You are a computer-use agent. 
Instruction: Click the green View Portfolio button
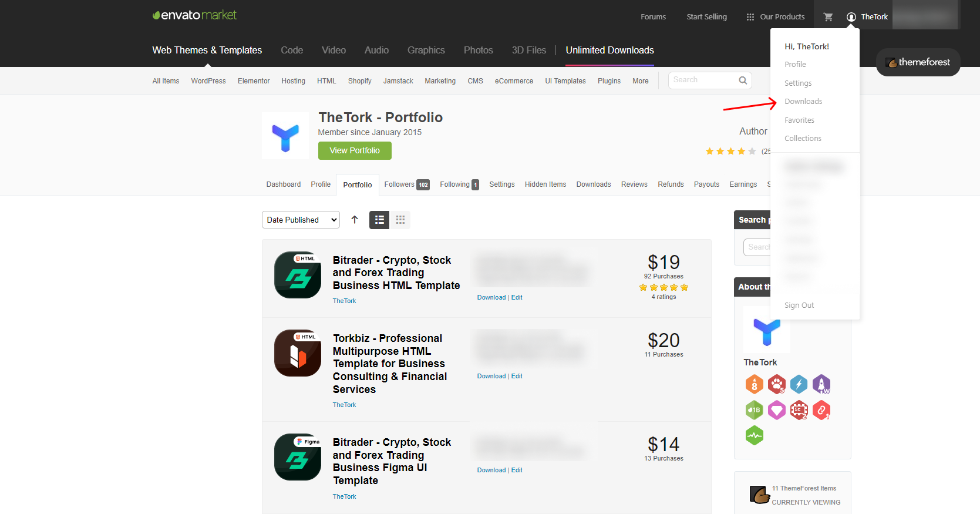click(x=355, y=150)
